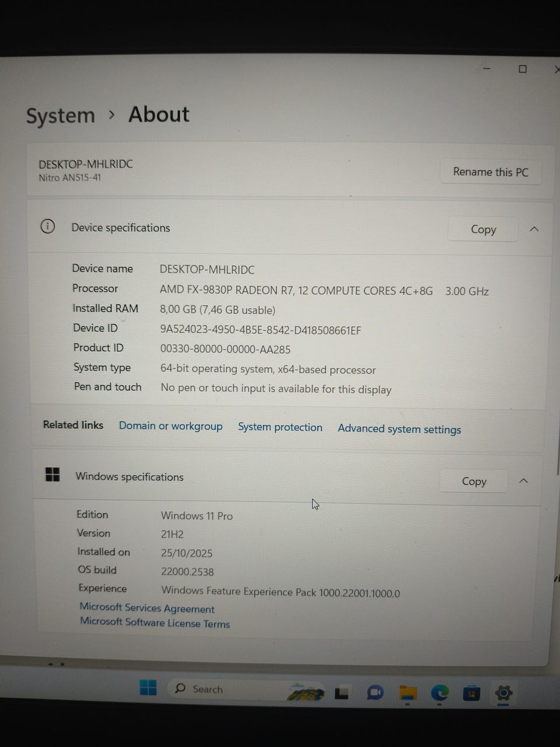
Task: Select the AMD FX-9830P processor text
Action: [296, 290]
